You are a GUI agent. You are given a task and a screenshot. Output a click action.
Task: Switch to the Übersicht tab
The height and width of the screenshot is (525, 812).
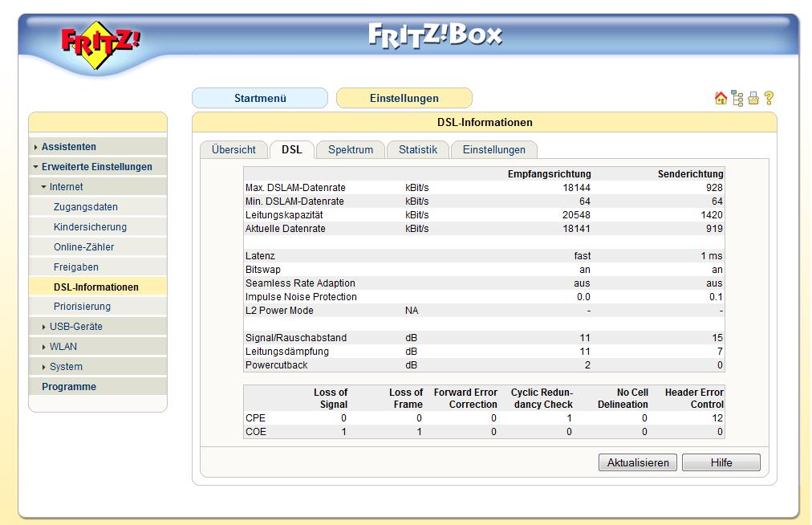tap(233, 150)
